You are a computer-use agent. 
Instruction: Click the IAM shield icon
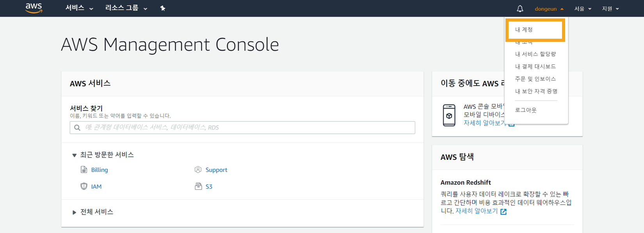pos(84,186)
